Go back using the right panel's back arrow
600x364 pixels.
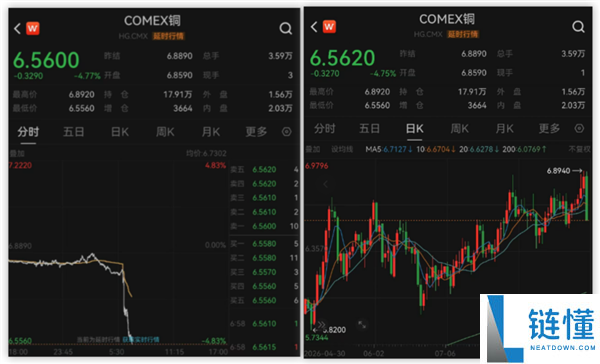[x=314, y=27]
